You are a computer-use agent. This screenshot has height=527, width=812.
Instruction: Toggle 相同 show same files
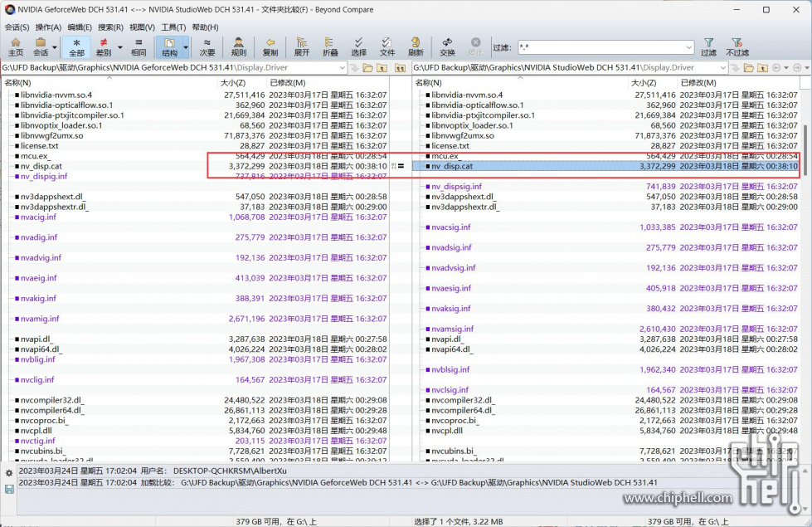coord(139,47)
